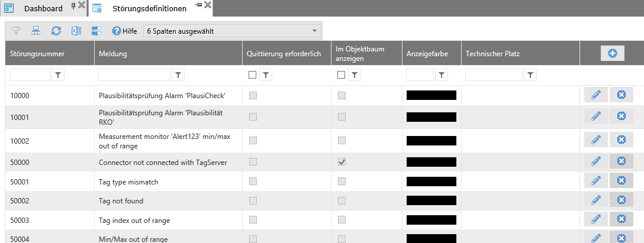Toggle the Quittierung erforderlich filter checkbox
The width and height of the screenshot is (644, 243).
[253, 75]
